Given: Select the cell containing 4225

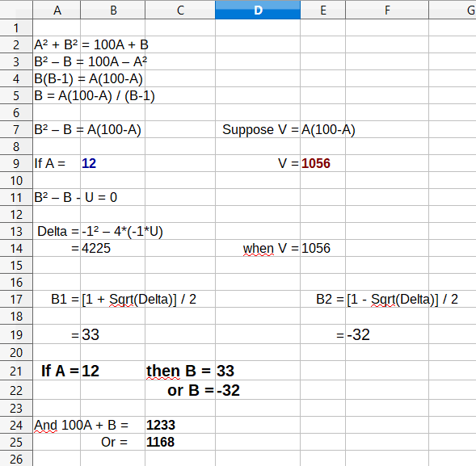Looking at the screenshot, I should click(x=112, y=249).
